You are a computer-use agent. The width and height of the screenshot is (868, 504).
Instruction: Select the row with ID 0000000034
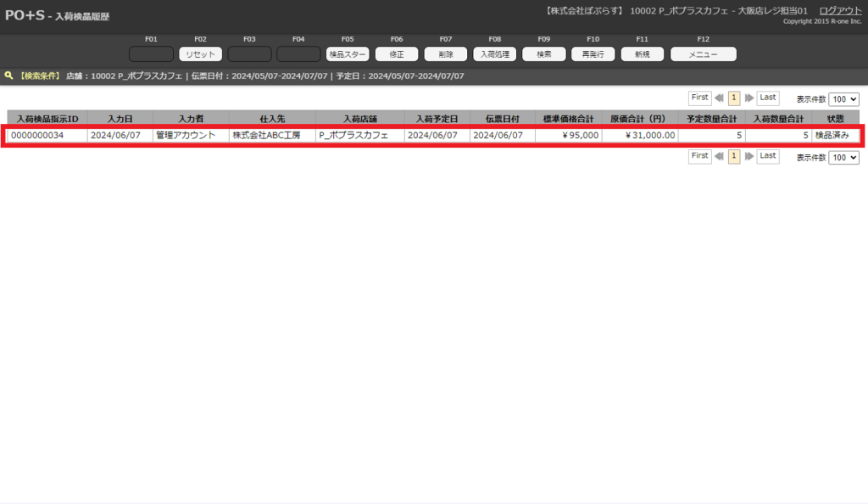coord(48,135)
